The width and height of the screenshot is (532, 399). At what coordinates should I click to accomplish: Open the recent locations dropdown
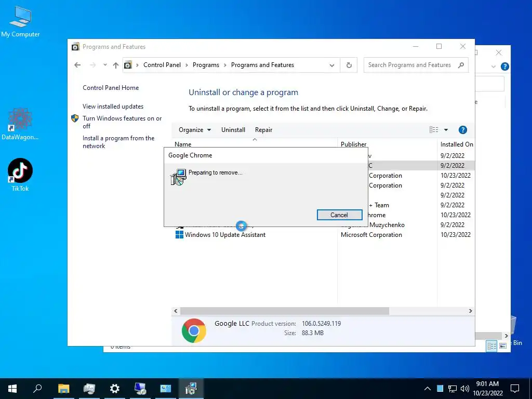click(x=105, y=65)
